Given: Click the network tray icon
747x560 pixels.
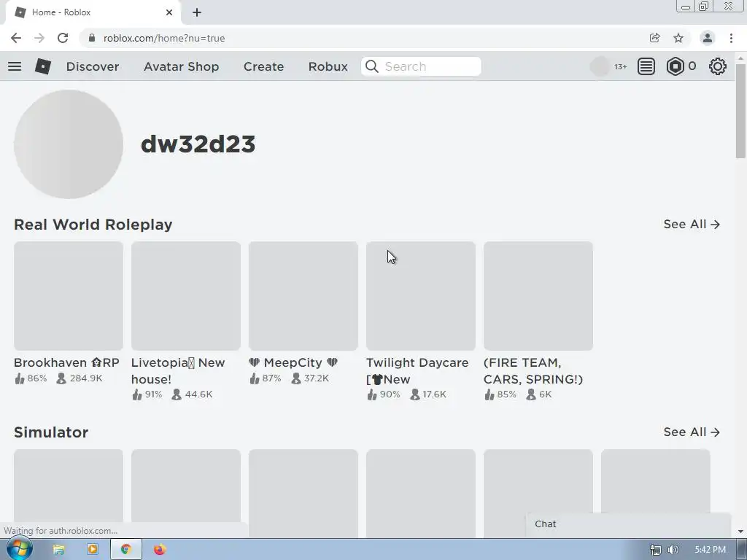Looking at the screenshot, I should [656, 550].
